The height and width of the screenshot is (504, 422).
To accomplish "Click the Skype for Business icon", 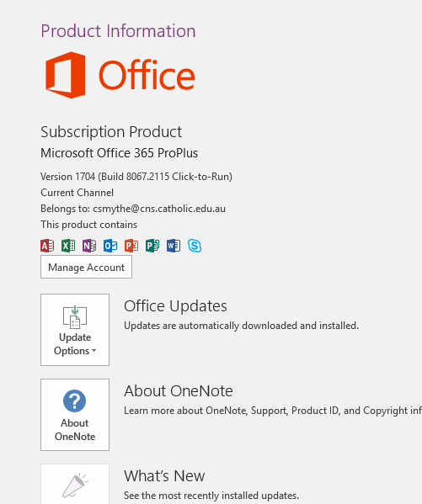I will pyautogui.click(x=195, y=246).
